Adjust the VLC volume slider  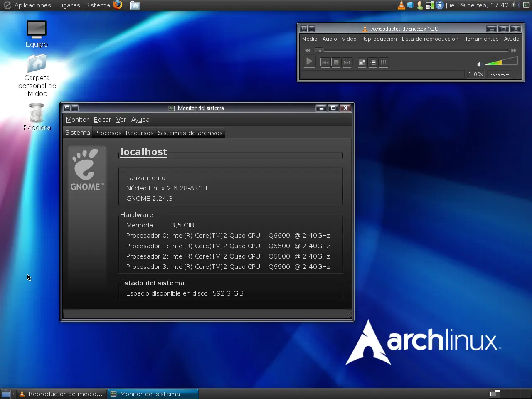pos(501,62)
